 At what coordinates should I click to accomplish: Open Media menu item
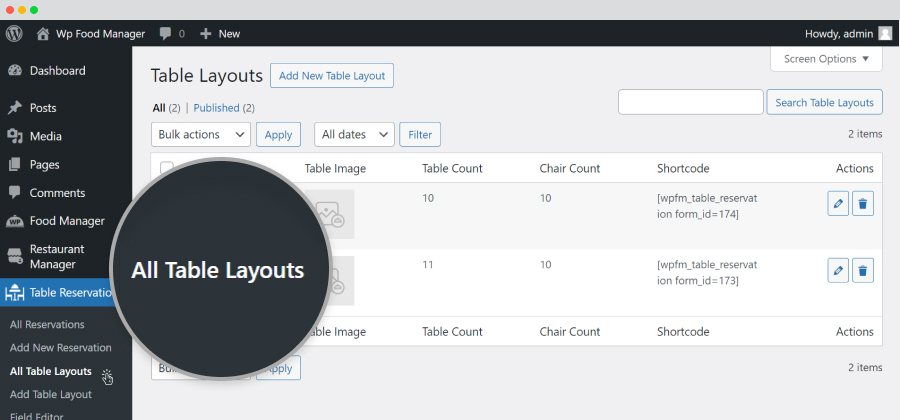45,136
